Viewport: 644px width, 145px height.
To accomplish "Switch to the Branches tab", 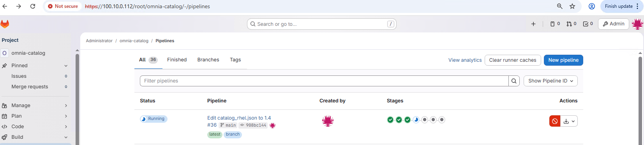I will tap(208, 60).
